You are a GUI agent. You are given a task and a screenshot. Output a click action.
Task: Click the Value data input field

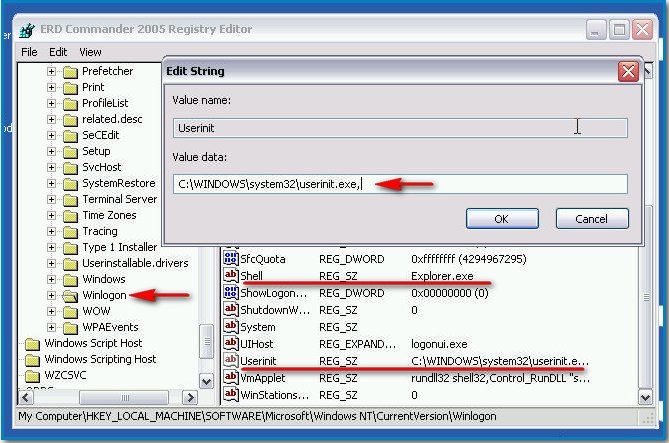400,184
